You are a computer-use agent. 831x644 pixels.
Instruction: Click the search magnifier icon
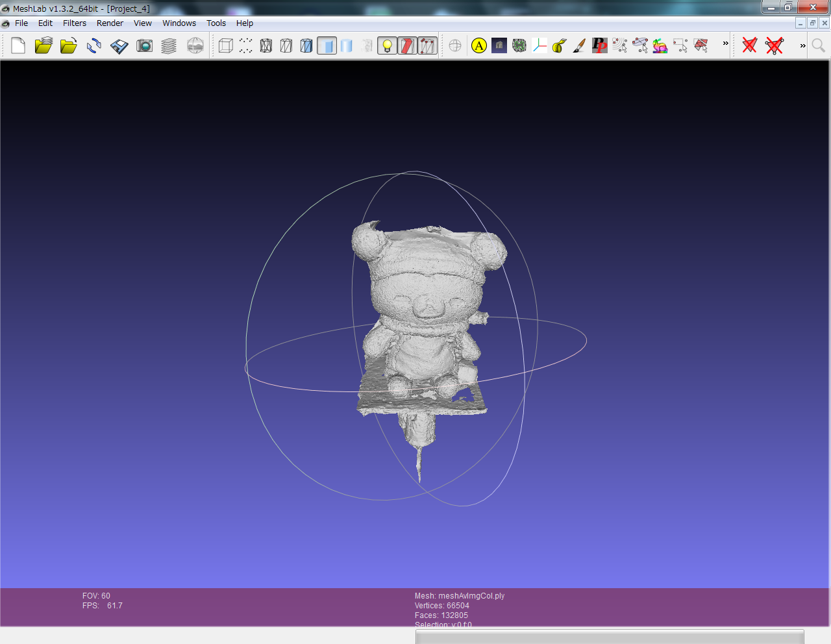pos(819,45)
